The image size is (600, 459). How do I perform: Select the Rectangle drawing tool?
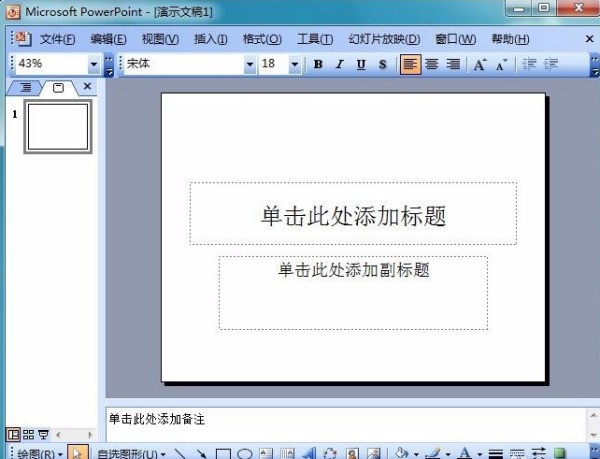(223, 454)
